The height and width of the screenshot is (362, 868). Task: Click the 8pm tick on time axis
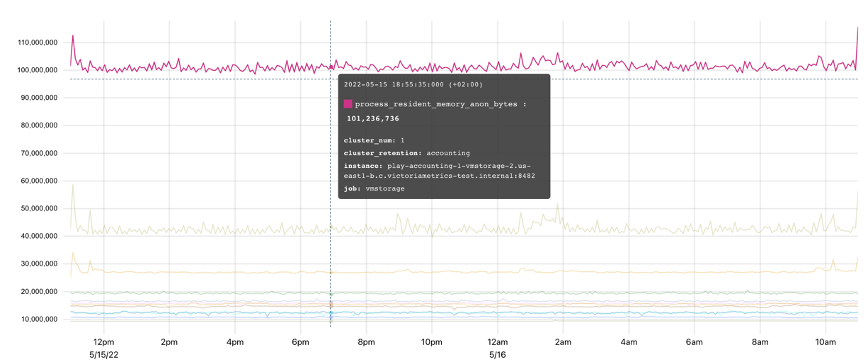[x=366, y=342]
